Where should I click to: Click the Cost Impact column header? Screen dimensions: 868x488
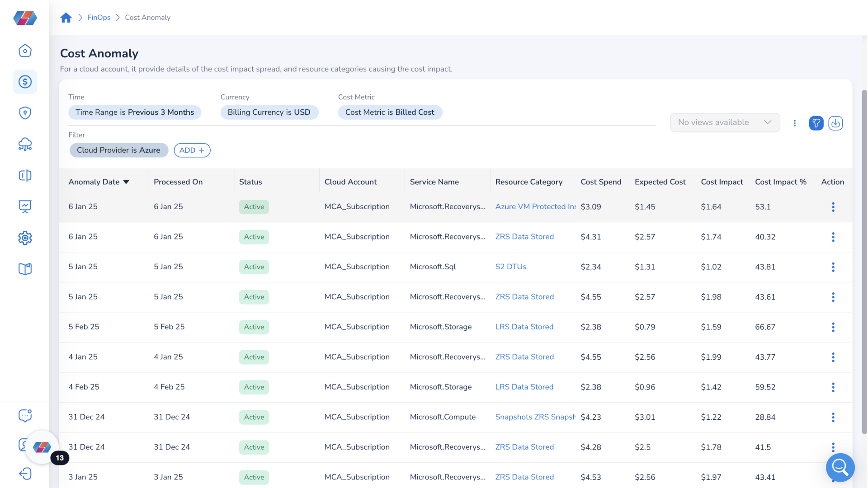click(x=722, y=182)
